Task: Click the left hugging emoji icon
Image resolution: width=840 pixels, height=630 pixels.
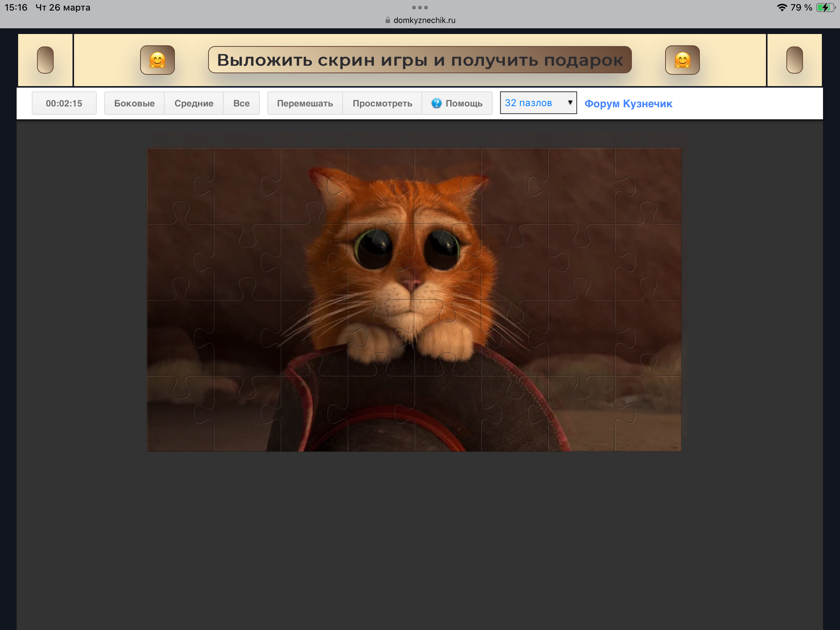Action: pos(157,60)
